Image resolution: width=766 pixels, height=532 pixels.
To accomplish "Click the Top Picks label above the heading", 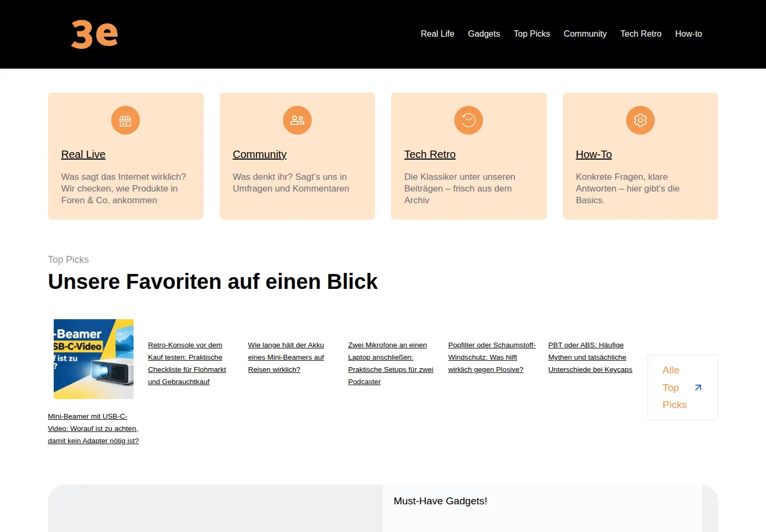I will pyautogui.click(x=68, y=260).
